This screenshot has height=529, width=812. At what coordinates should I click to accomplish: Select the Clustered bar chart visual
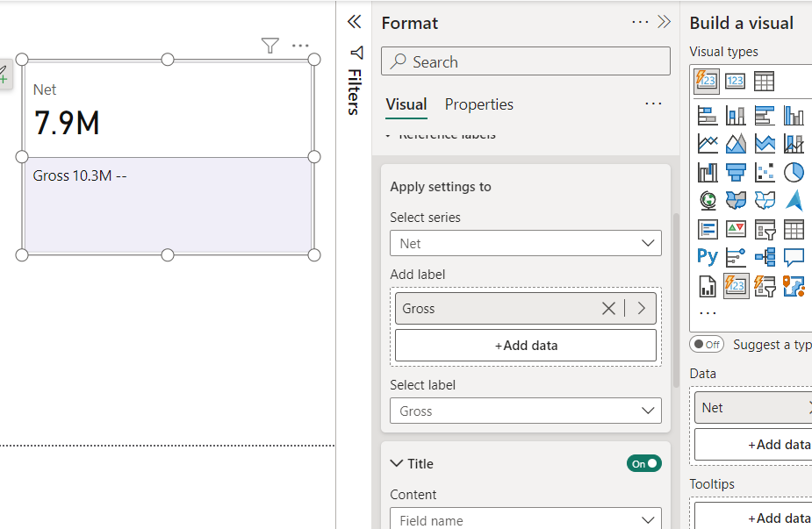coord(765,116)
